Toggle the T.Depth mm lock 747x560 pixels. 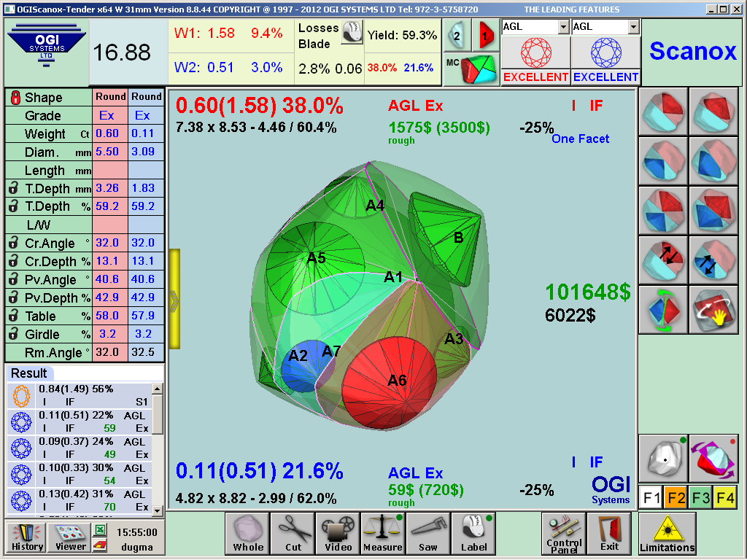[x=14, y=189]
